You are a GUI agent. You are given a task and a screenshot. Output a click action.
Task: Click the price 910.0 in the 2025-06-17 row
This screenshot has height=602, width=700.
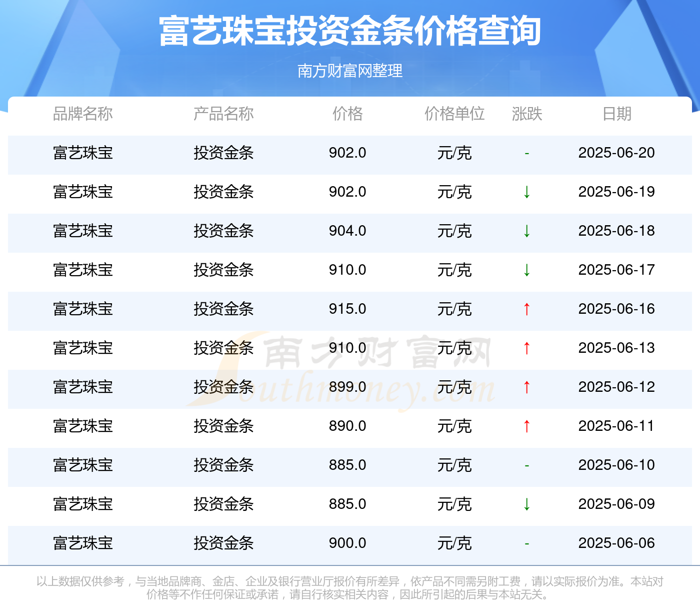[x=347, y=270]
